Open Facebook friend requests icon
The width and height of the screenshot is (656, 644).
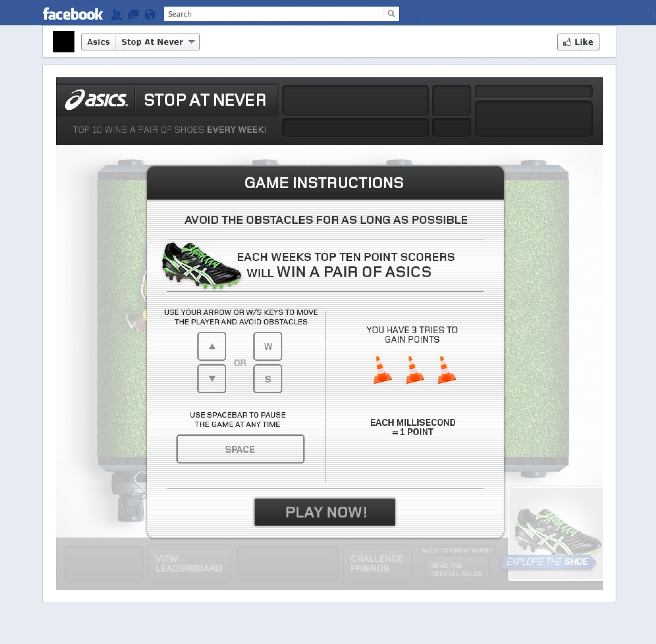[116, 14]
